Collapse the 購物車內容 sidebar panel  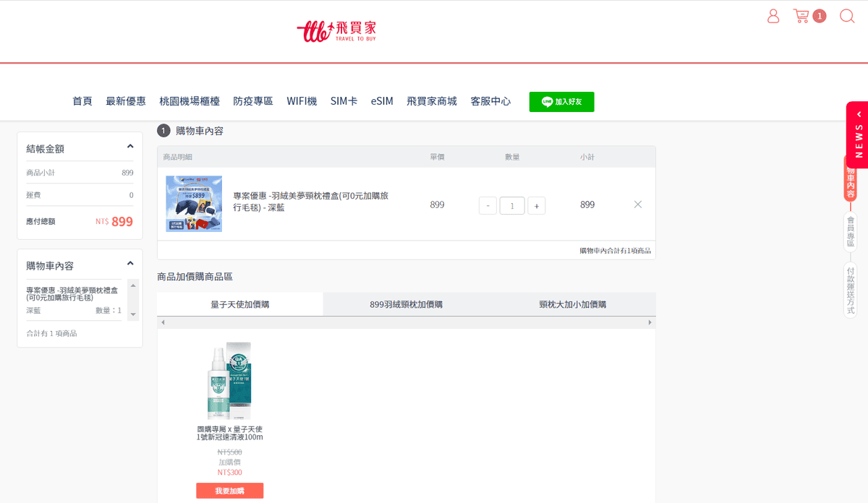pyautogui.click(x=130, y=263)
